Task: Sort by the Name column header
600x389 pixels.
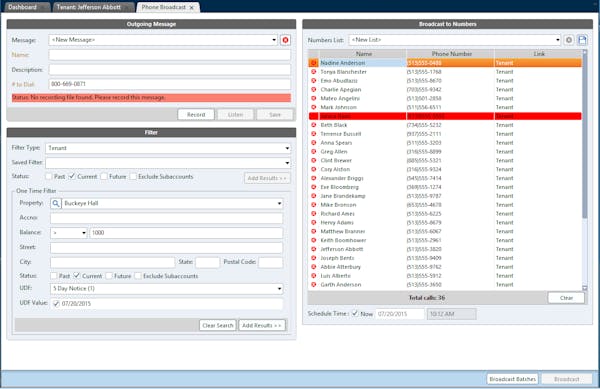Action: coord(363,54)
